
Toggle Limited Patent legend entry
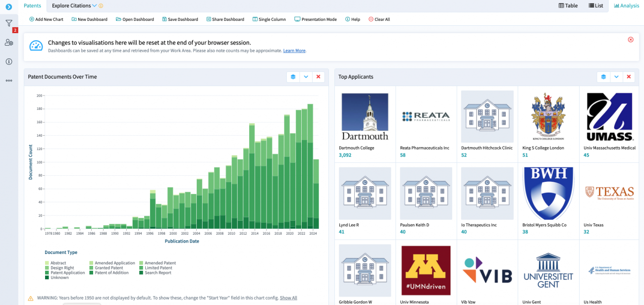point(156,268)
